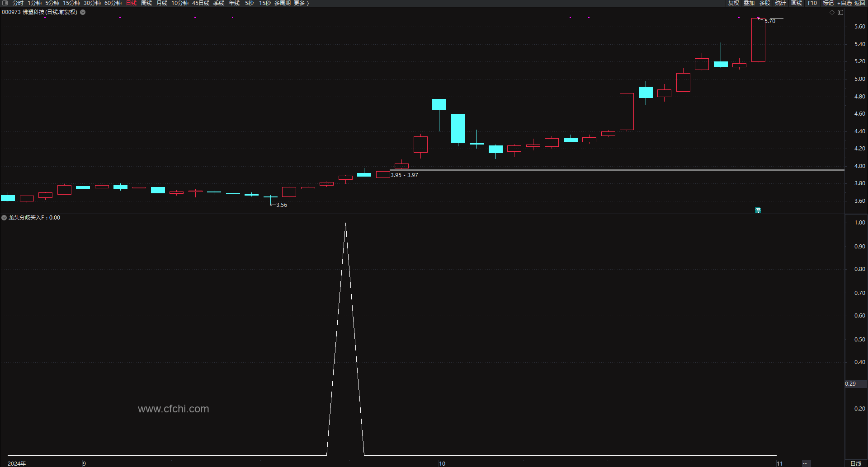Open the dropdown beside 佛塑科技 stock title
Viewport: 868px width, 467px height.
coord(83,12)
